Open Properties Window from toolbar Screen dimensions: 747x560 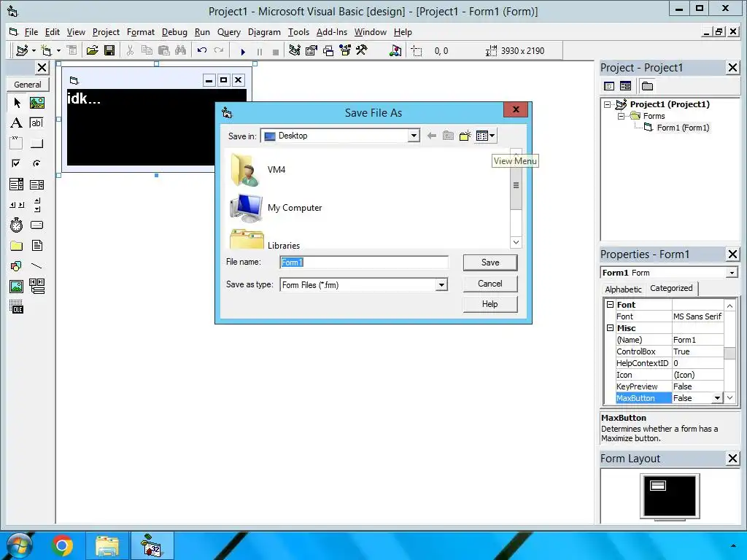(311, 50)
